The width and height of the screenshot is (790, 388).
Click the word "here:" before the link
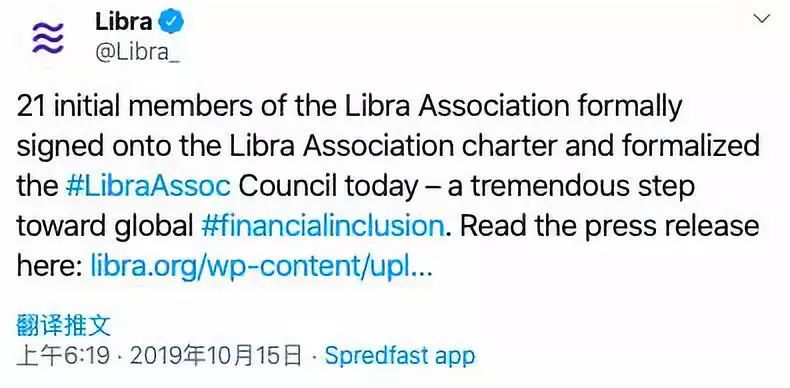(49, 266)
